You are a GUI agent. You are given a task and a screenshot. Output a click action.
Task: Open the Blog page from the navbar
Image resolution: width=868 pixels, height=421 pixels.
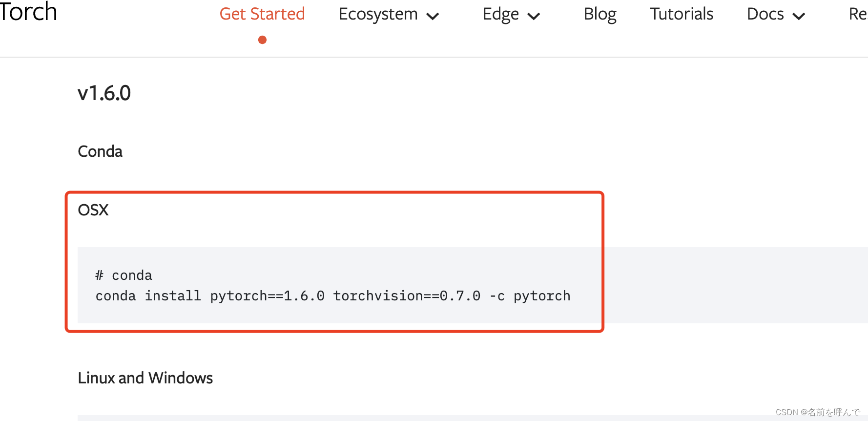[x=599, y=14]
